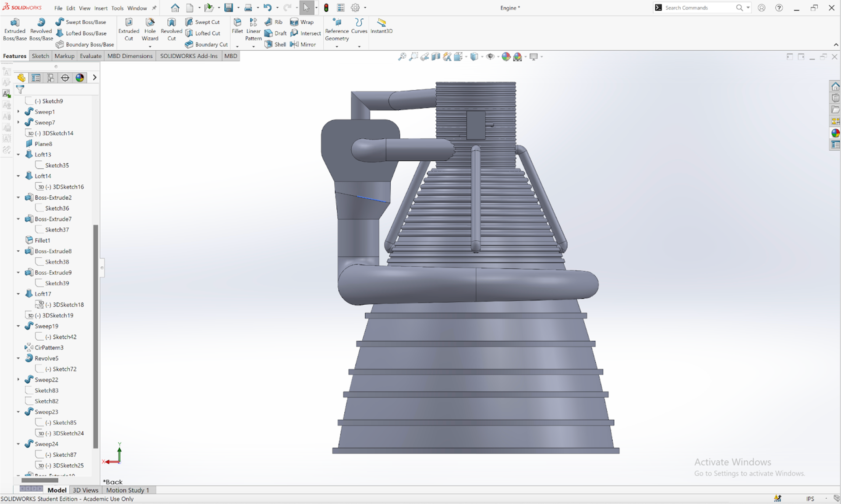Select the Rib tool
Viewport: 841px width, 504px height.
pos(273,22)
